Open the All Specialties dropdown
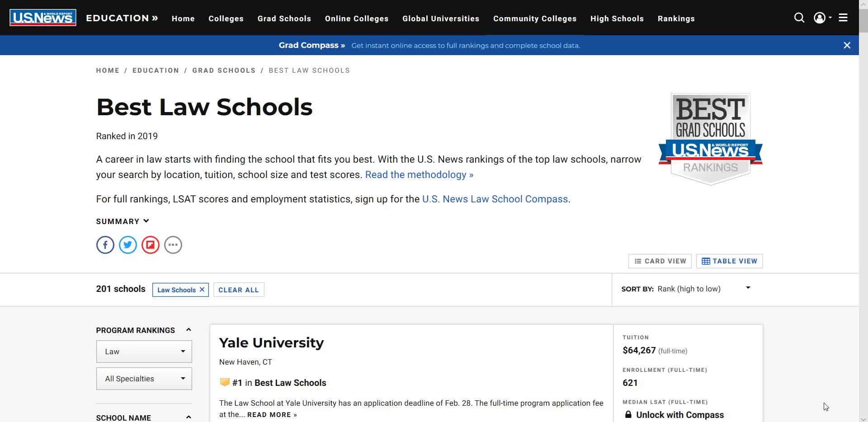 pyautogui.click(x=144, y=379)
